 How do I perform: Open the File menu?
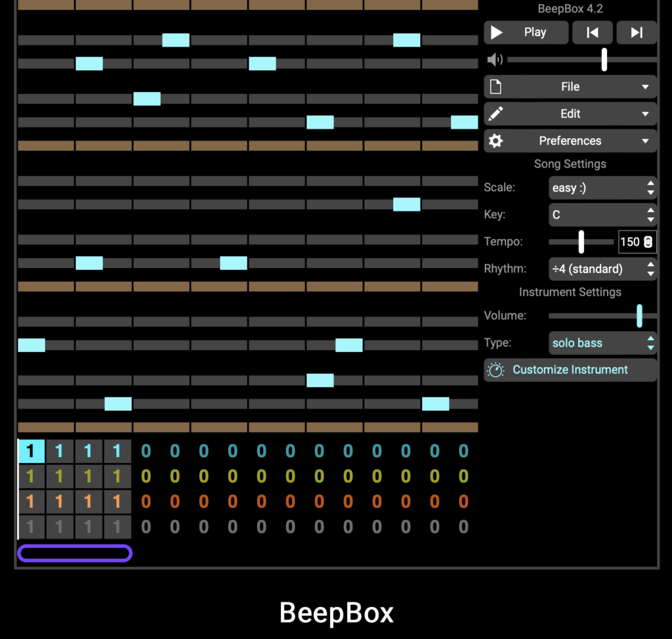coord(570,87)
